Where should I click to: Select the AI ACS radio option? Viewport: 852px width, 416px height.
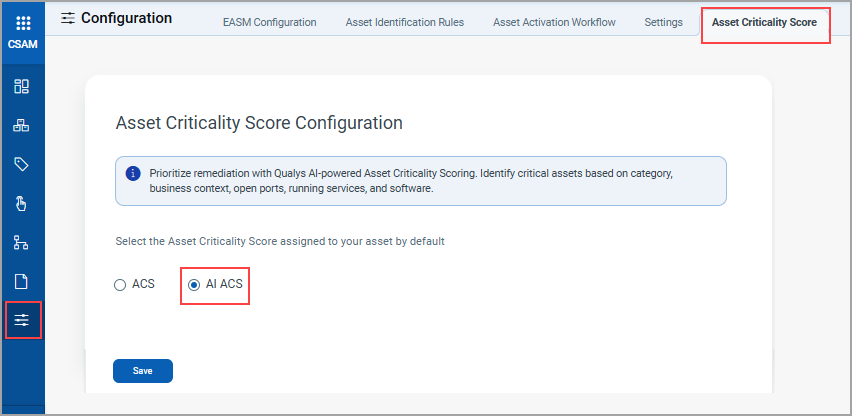click(x=193, y=285)
